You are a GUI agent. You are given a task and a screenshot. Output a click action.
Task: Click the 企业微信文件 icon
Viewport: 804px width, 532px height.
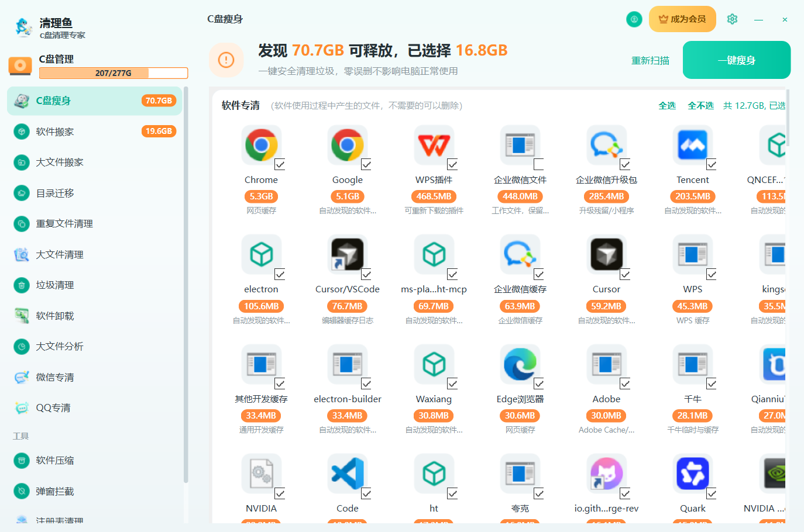pos(520,145)
